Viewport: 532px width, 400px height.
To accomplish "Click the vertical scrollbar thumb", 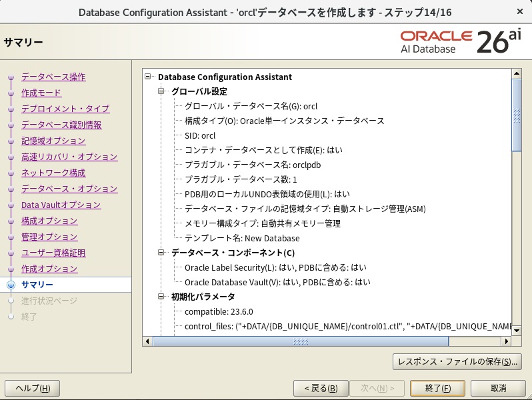I will tap(517, 115).
